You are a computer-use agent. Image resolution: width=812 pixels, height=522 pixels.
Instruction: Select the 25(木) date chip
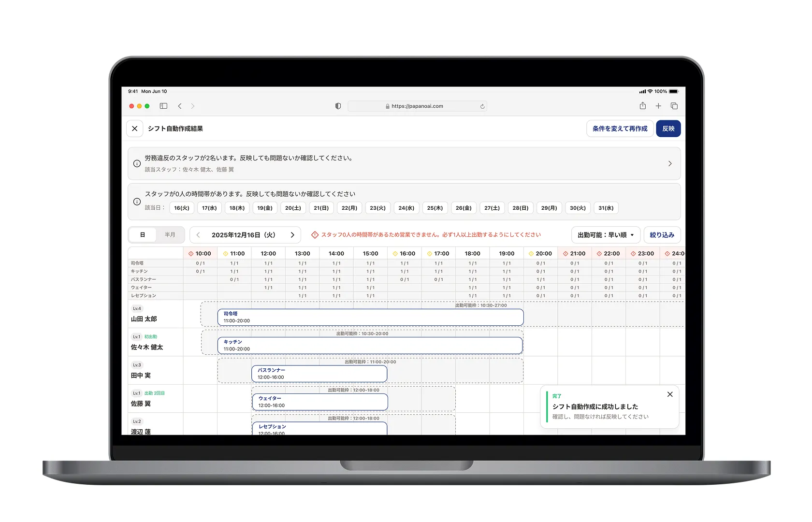[x=435, y=208]
